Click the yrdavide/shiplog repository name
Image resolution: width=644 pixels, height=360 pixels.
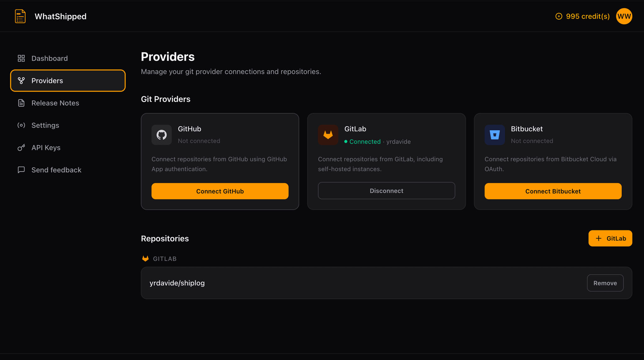coord(177,283)
